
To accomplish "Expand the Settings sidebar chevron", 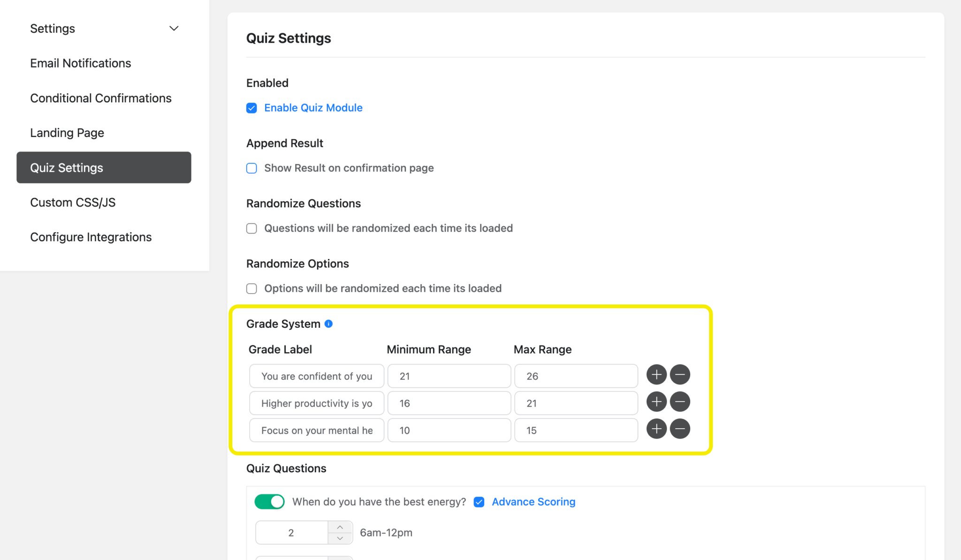I will (x=174, y=29).
